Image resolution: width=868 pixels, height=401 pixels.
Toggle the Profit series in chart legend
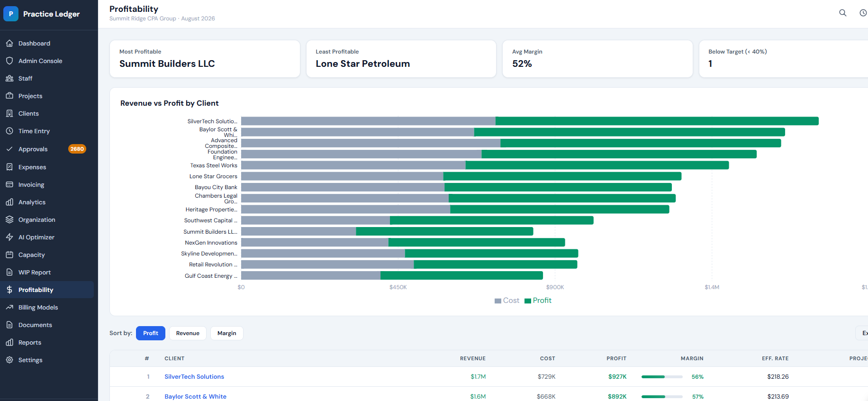(538, 301)
